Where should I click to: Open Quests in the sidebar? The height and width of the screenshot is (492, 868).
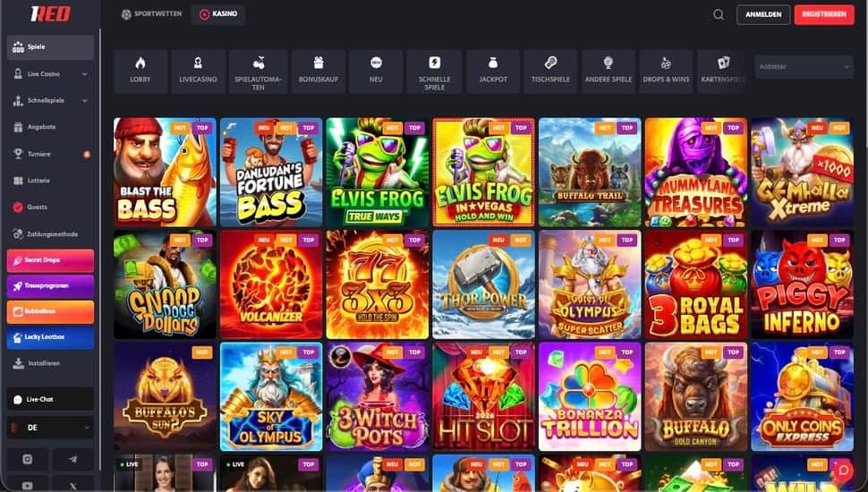click(50, 207)
